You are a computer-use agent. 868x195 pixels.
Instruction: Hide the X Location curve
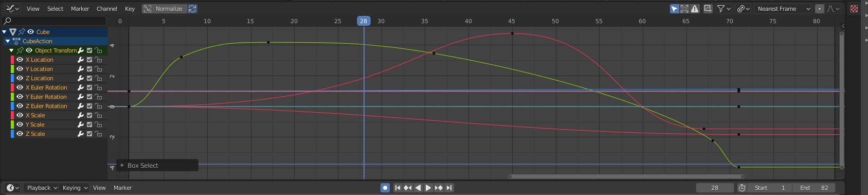20,60
